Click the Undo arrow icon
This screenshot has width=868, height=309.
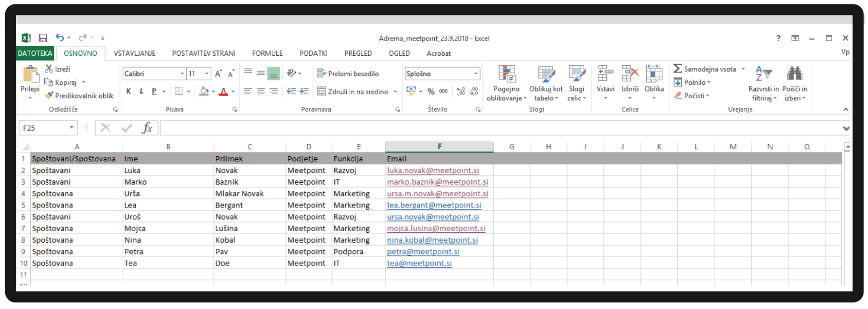60,38
